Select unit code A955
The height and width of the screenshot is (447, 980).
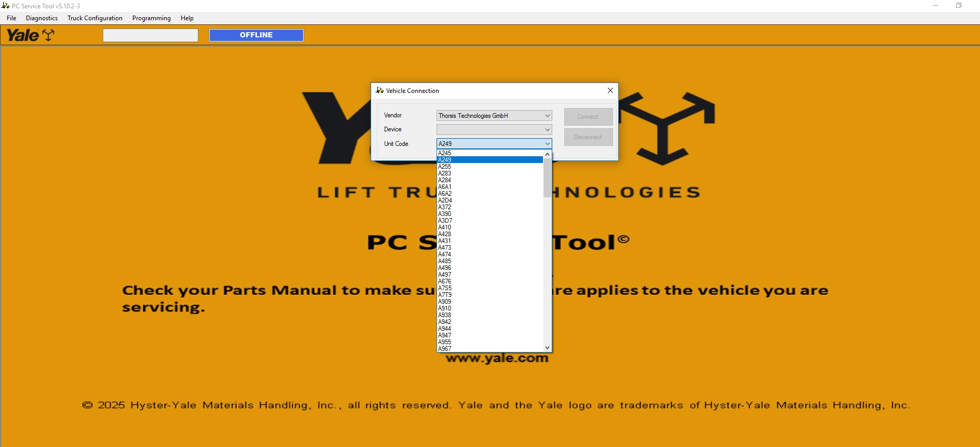[490, 342]
